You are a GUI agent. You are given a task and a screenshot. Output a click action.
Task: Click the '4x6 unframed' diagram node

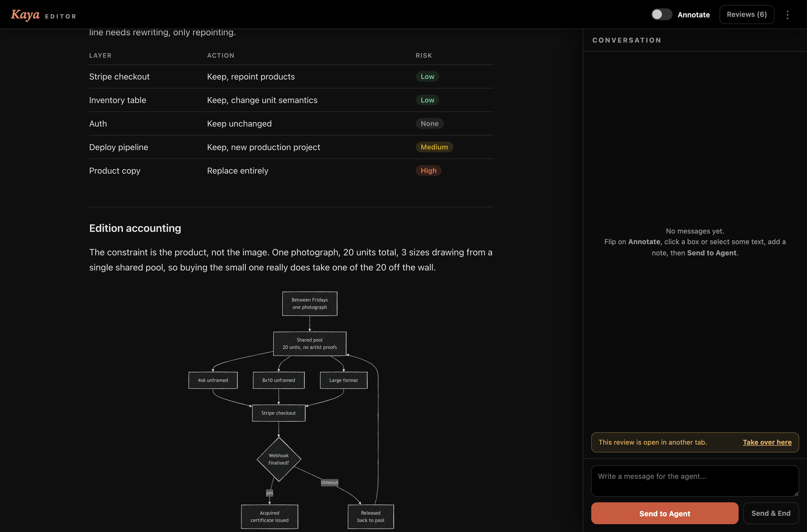click(x=213, y=380)
